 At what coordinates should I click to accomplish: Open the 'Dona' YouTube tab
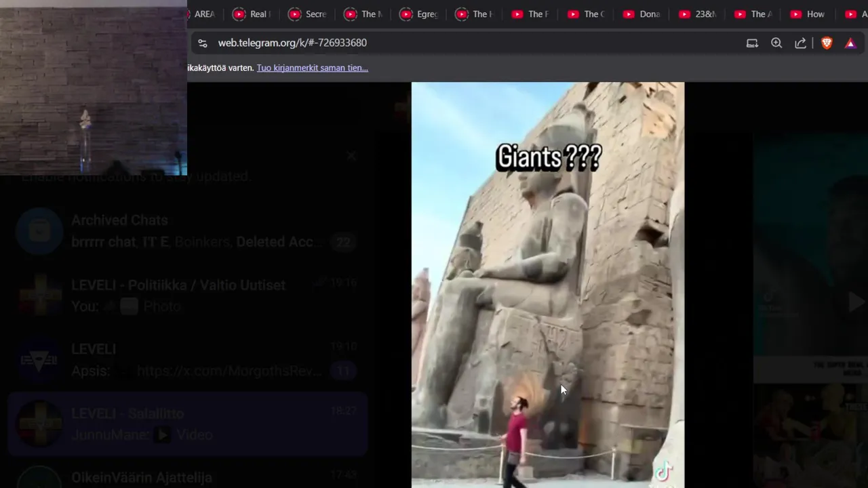641,14
